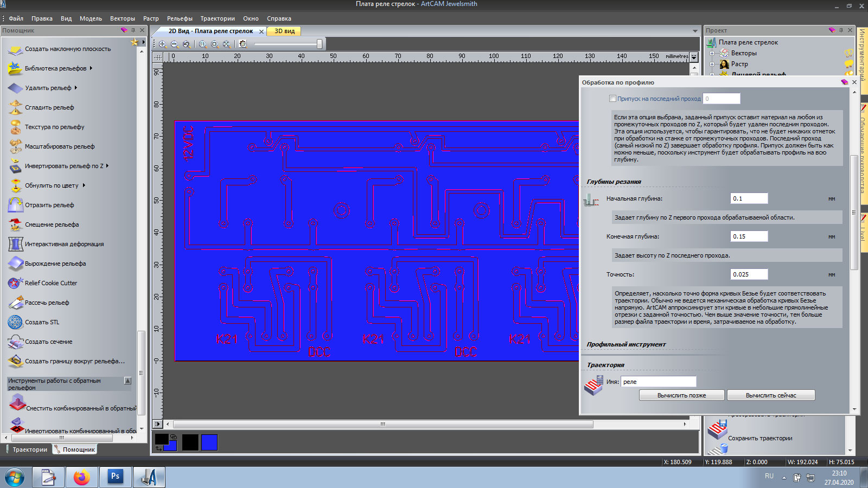Switch to the 3D вид tab
The height and width of the screenshot is (488, 868).
pos(284,31)
